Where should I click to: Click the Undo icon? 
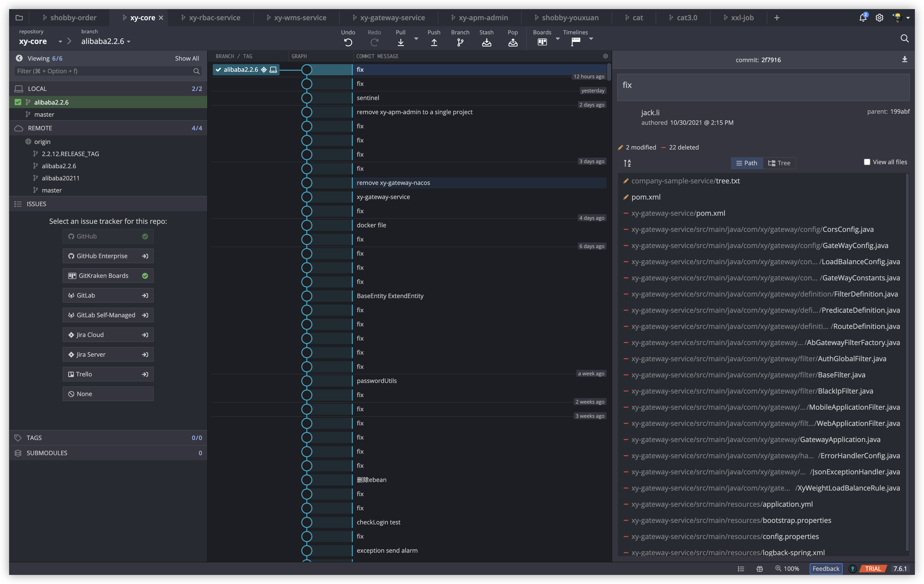(348, 42)
